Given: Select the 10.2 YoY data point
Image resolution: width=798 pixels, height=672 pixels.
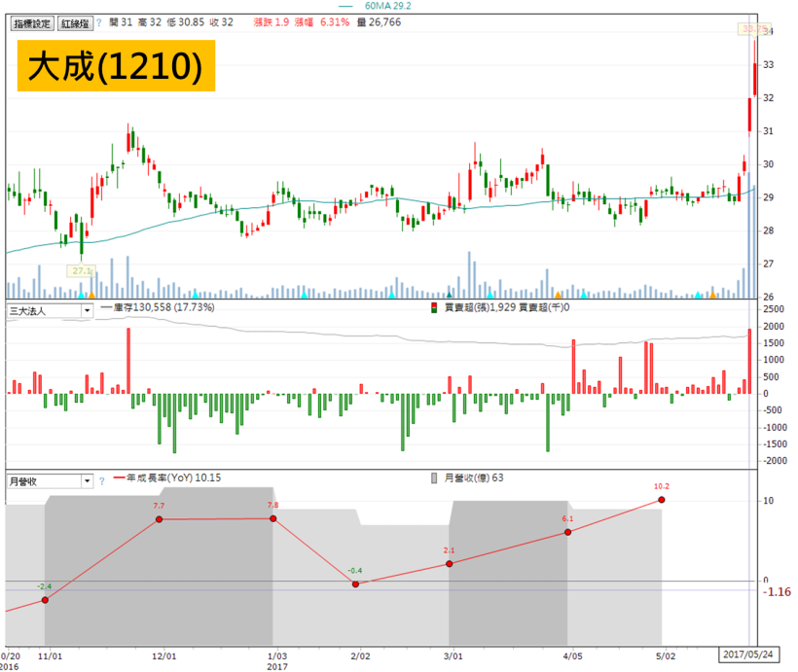Looking at the screenshot, I should (x=661, y=500).
